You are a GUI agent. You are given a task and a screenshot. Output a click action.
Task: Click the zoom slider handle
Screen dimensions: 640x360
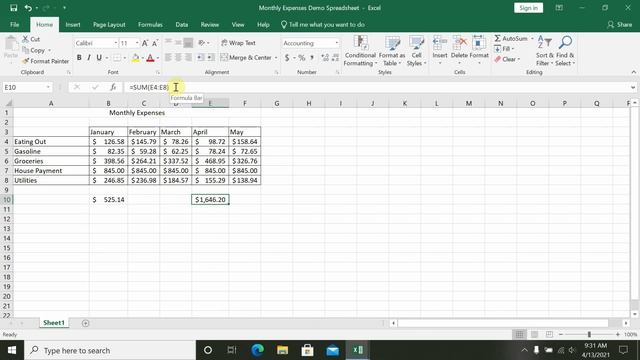(589, 334)
